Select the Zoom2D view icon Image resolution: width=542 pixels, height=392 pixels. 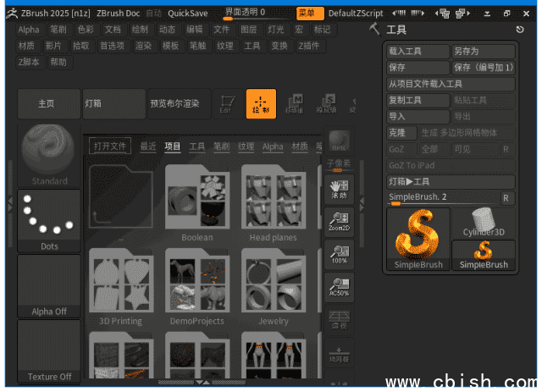click(340, 223)
